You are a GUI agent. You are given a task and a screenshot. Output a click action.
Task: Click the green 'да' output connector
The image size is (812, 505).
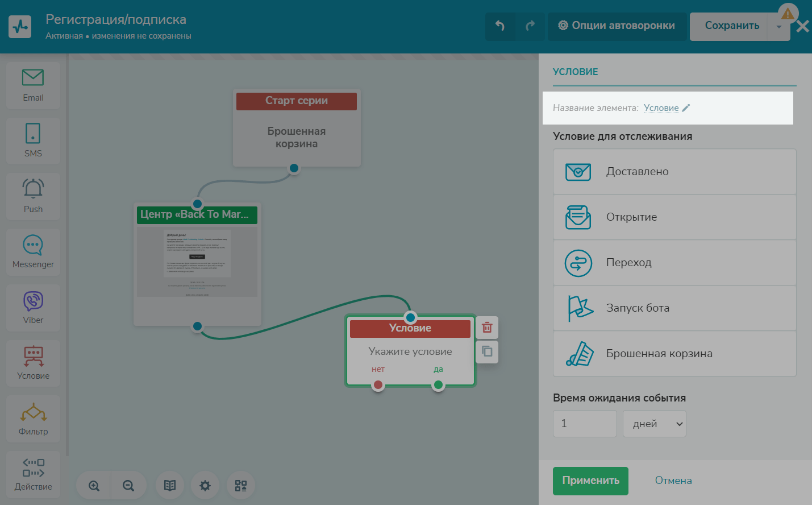click(x=438, y=385)
